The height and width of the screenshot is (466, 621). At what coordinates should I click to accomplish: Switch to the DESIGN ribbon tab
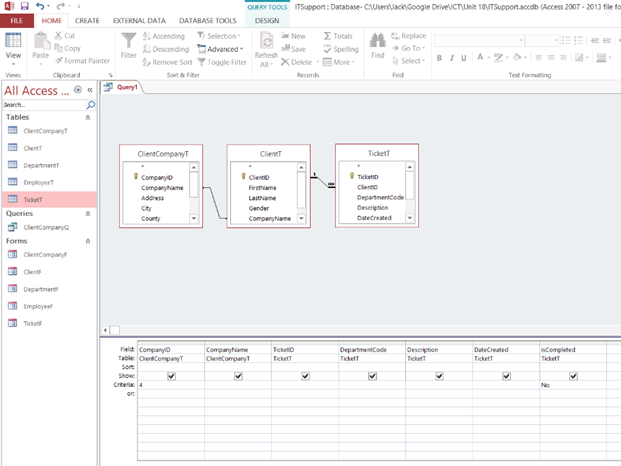pos(267,21)
